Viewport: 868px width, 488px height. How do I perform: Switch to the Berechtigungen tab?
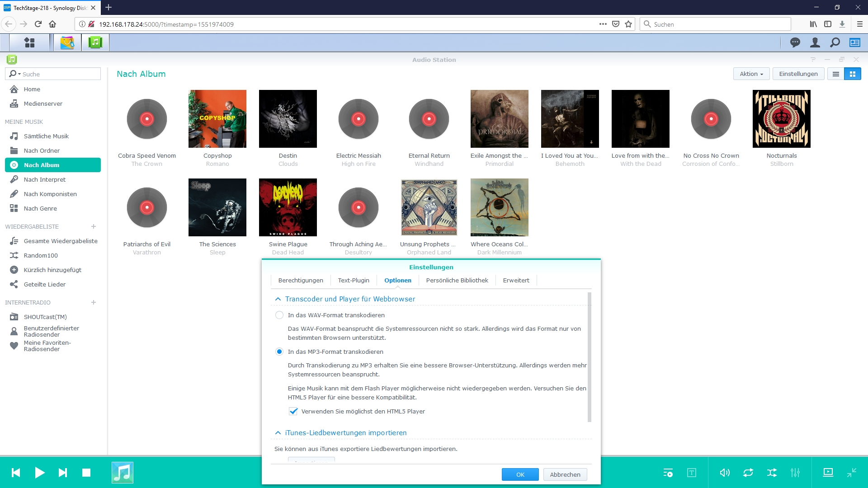301,280
